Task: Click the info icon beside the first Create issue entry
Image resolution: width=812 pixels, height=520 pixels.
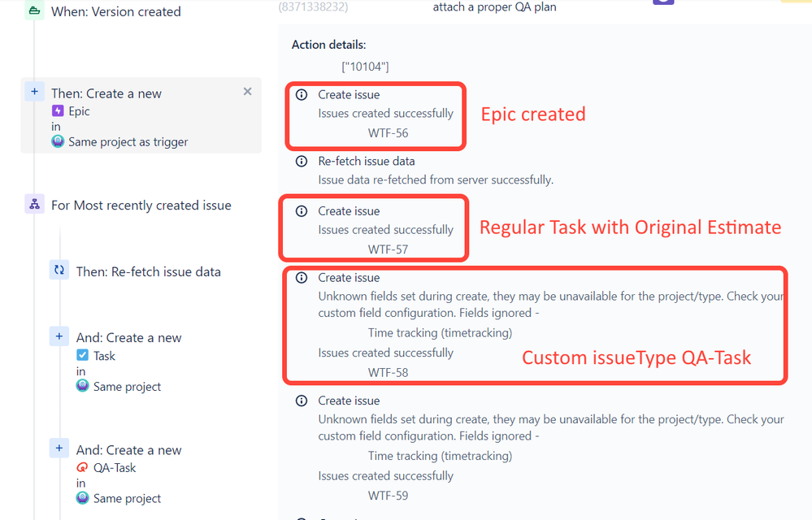Action: pyautogui.click(x=302, y=94)
